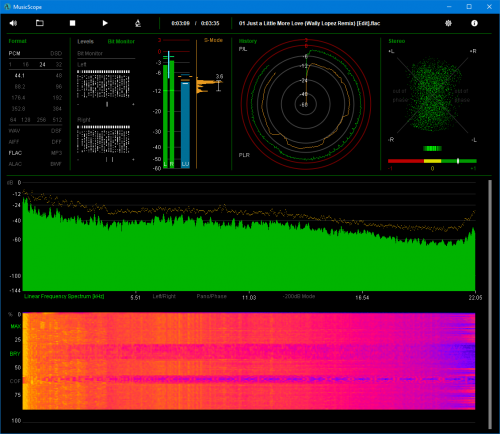
Task: Click the MusicScope app logo in title bar
Action: (x=7, y=7)
